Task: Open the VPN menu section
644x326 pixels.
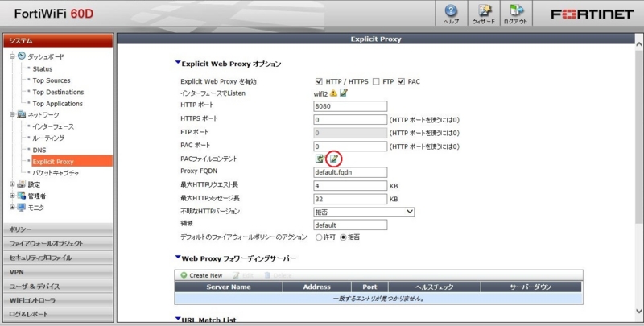Action: [x=58, y=272]
